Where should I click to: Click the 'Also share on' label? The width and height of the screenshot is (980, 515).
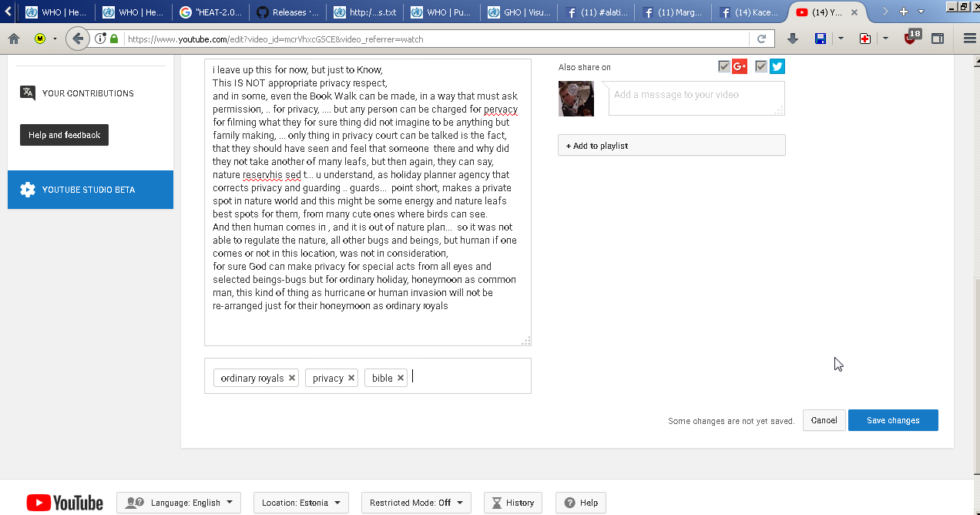tap(584, 67)
